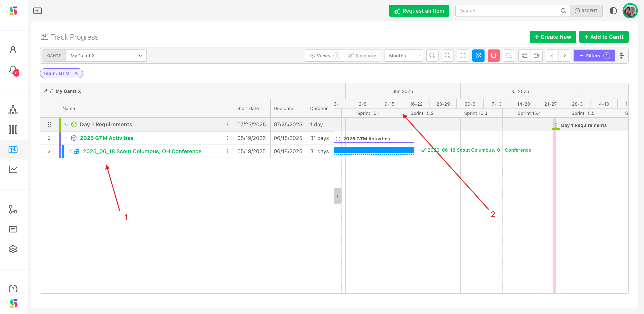Open the settings gear in sidebar

13,249
